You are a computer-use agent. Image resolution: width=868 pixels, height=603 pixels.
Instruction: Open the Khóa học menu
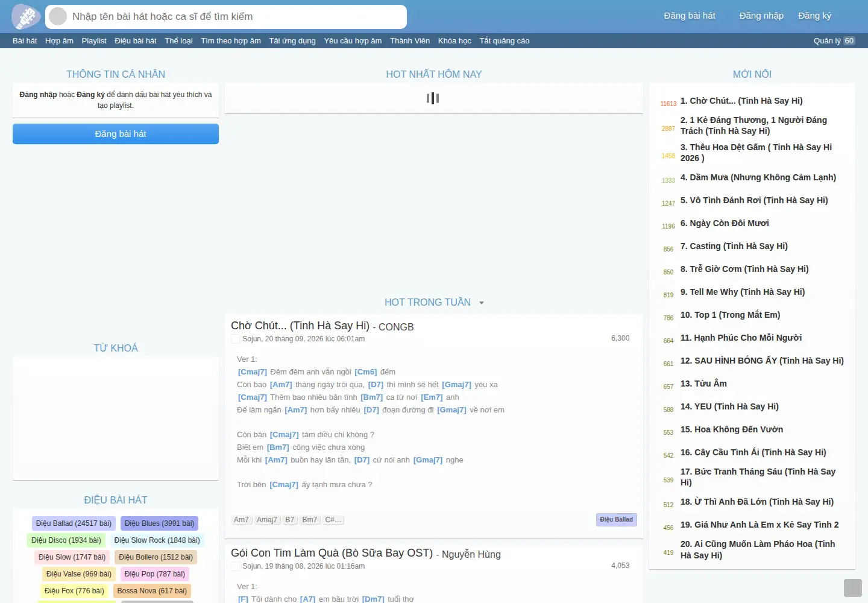[x=454, y=41]
